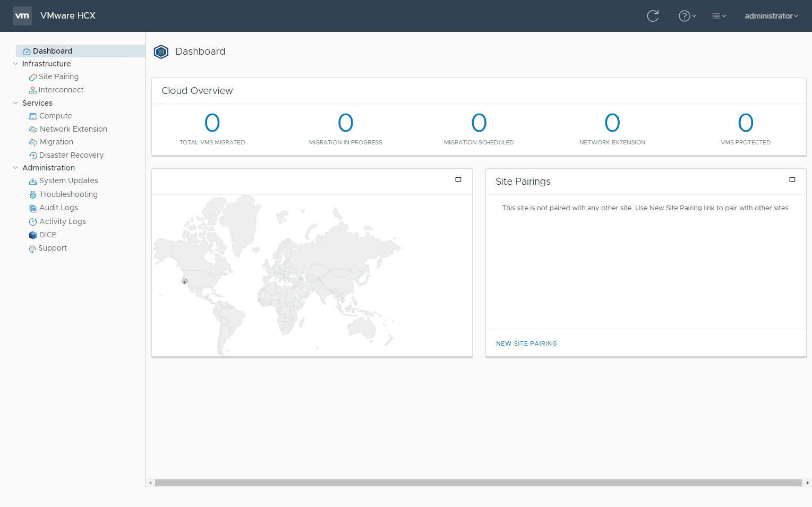Click the NEW SITE PAIRING link
This screenshot has width=812, height=507.
[526, 343]
